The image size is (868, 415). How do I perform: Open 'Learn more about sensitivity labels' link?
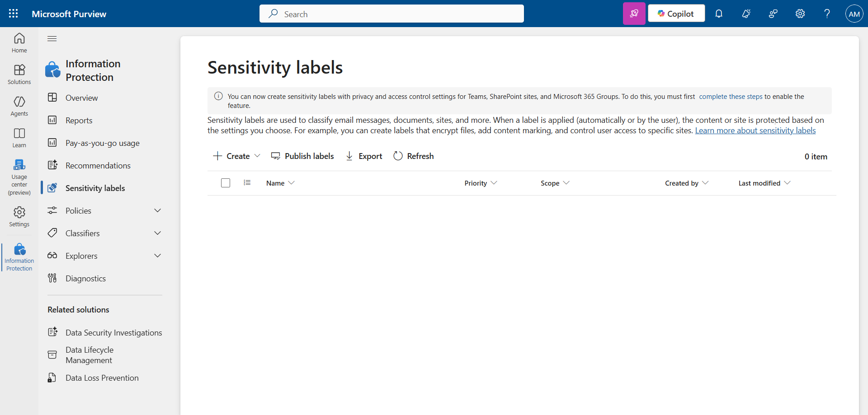755,131
